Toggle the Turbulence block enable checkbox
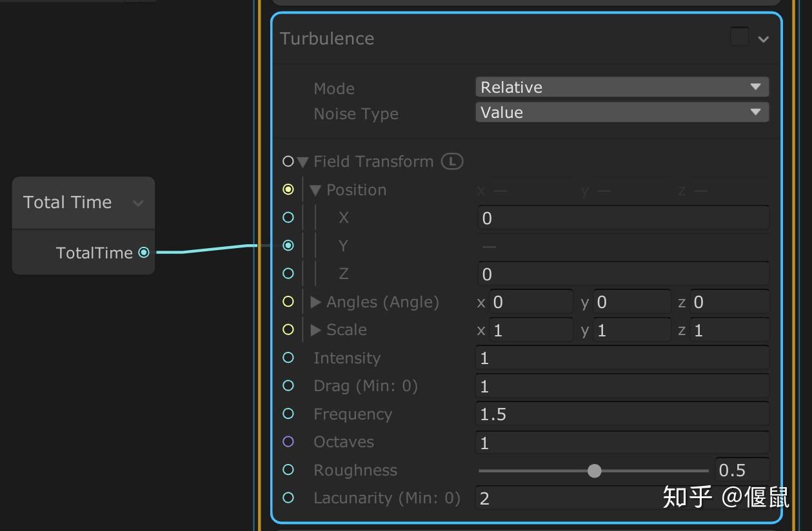The height and width of the screenshot is (531, 812). pos(739,37)
